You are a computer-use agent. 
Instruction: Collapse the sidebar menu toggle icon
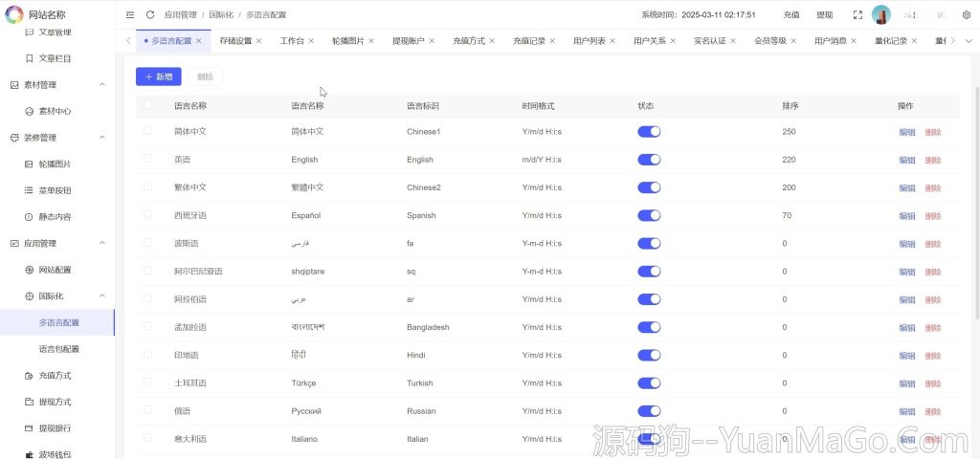(130, 15)
